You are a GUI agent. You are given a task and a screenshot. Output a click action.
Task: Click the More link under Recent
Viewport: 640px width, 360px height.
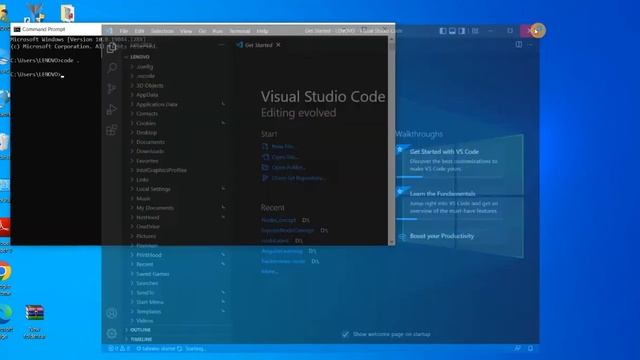tap(269, 271)
